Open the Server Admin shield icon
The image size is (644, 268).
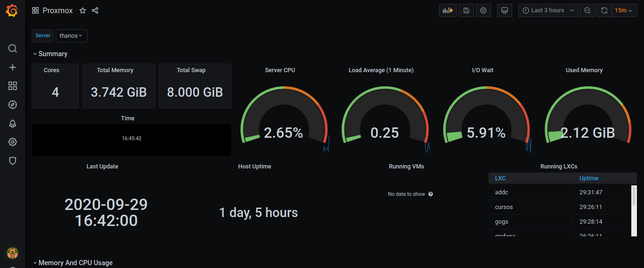coord(13,161)
